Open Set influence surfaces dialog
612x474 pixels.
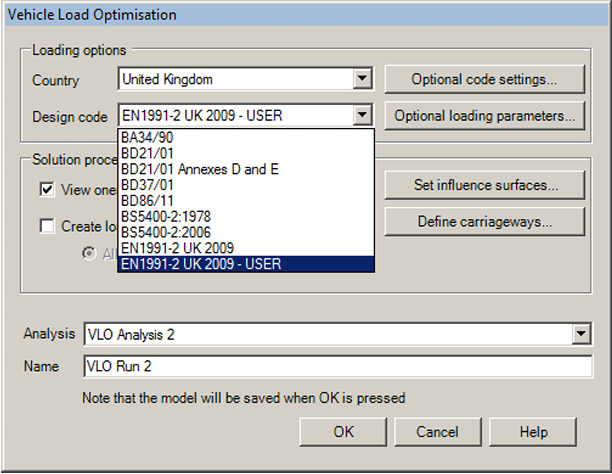click(x=485, y=185)
